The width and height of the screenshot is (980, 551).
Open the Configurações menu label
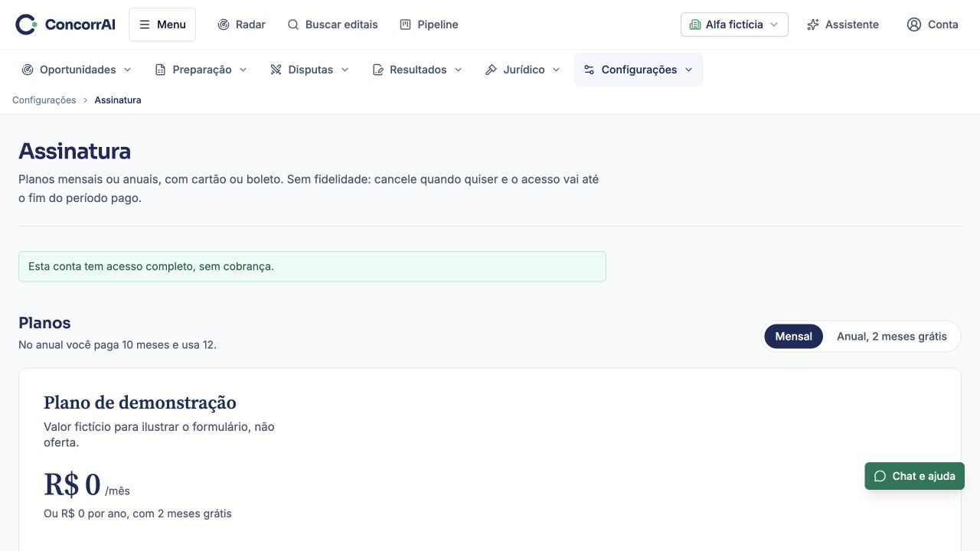(x=639, y=70)
